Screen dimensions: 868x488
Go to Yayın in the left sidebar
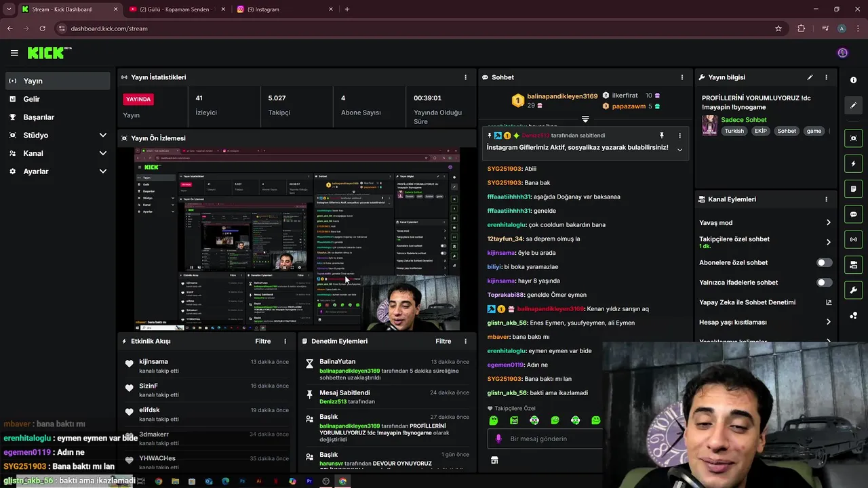pyautogui.click(x=57, y=81)
